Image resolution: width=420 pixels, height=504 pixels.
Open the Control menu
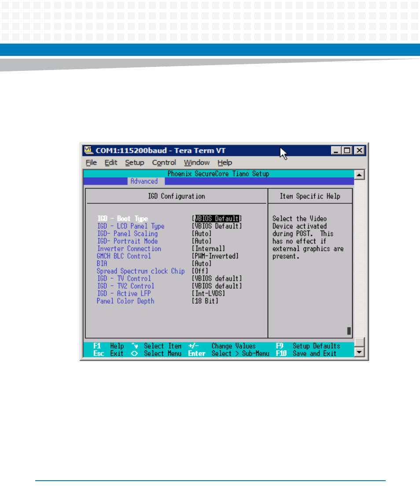164,162
